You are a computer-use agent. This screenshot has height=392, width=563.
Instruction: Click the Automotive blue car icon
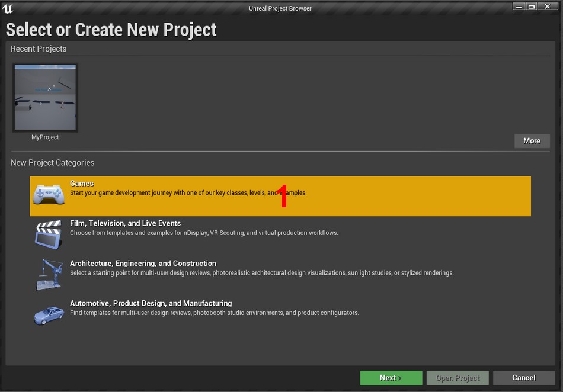[x=49, y=315]
